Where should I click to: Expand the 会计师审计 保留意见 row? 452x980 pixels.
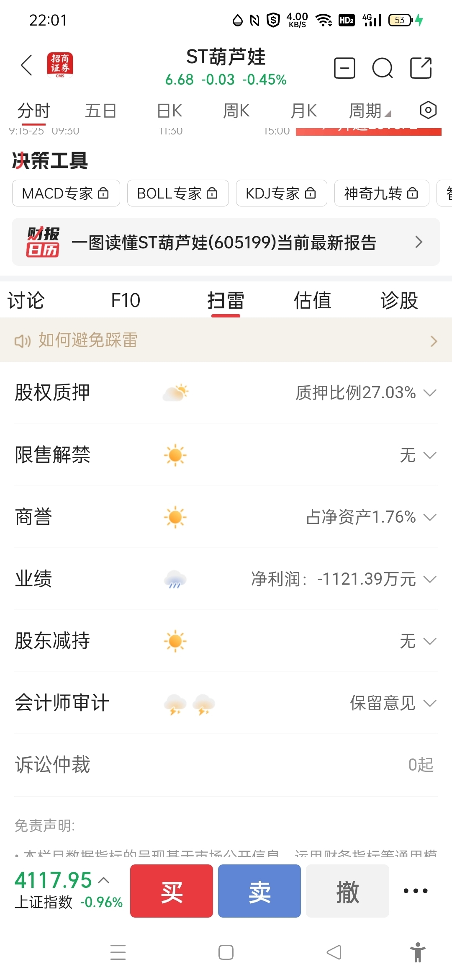coord(226,703)
